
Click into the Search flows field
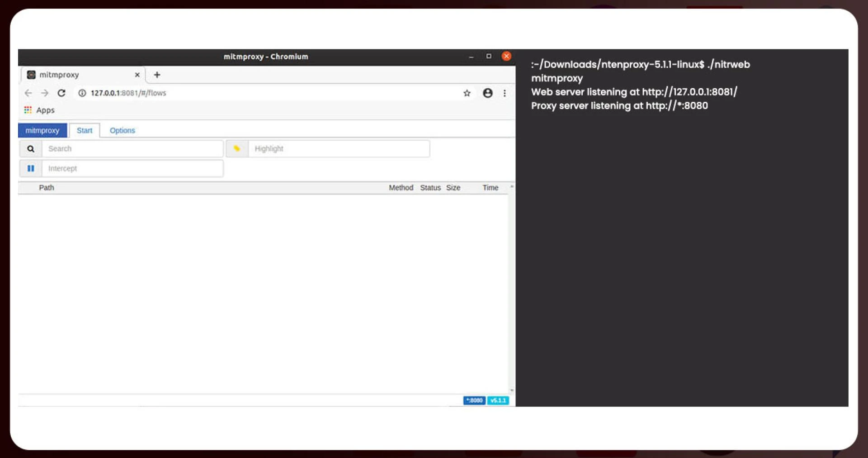coord(132,149)
